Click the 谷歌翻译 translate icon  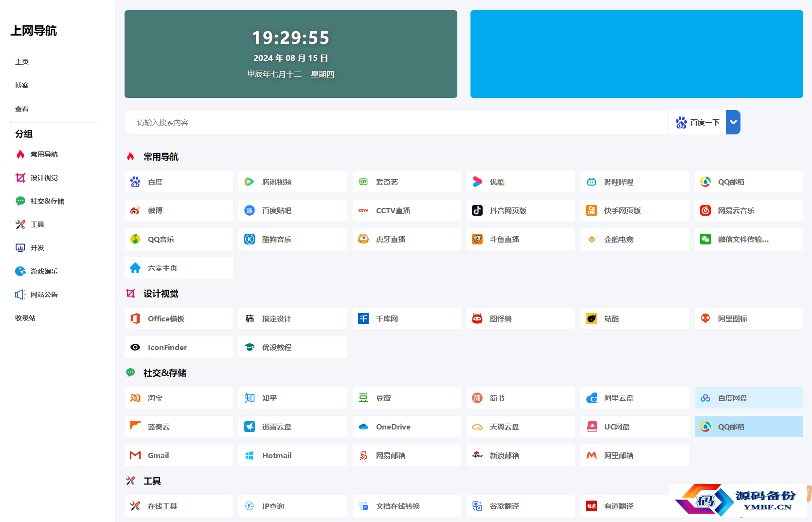(477, 506)
